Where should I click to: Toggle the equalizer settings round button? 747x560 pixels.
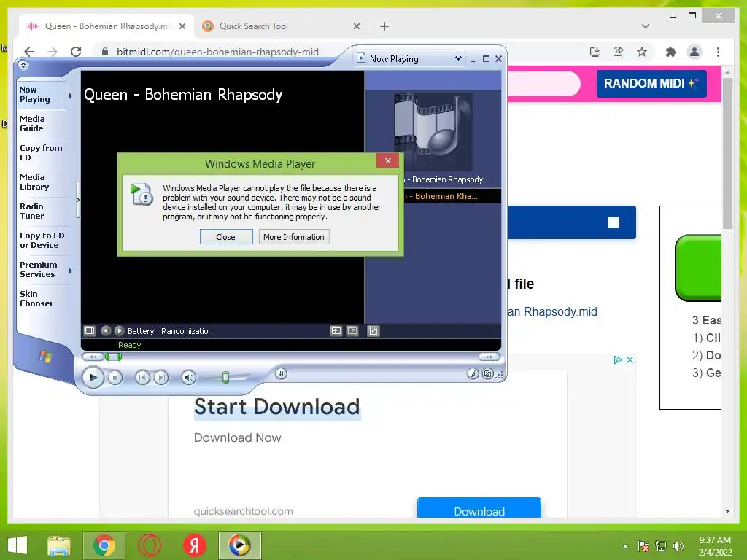(x=281, y=374)
